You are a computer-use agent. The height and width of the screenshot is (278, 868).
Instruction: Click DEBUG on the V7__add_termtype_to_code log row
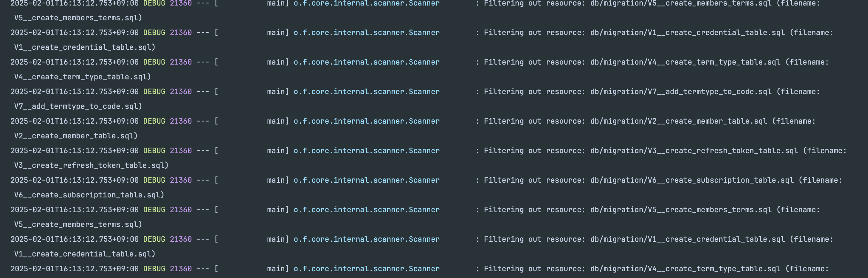154,92
